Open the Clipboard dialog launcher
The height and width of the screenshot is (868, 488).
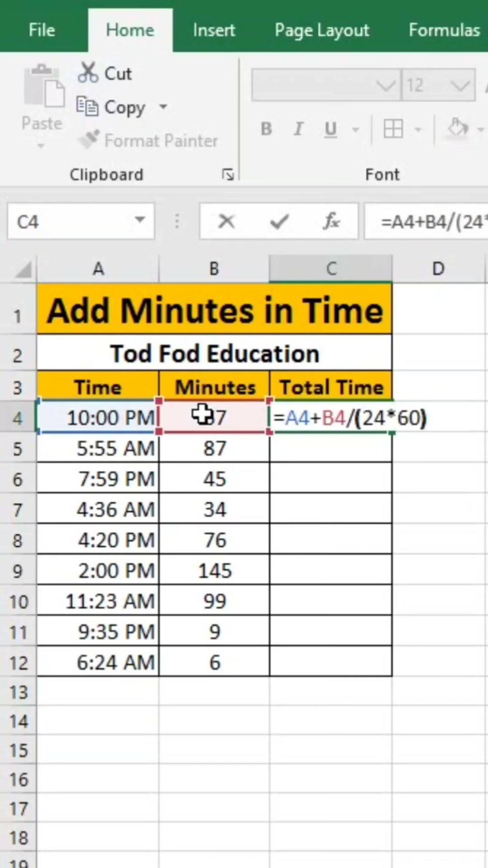click(228, 175)
